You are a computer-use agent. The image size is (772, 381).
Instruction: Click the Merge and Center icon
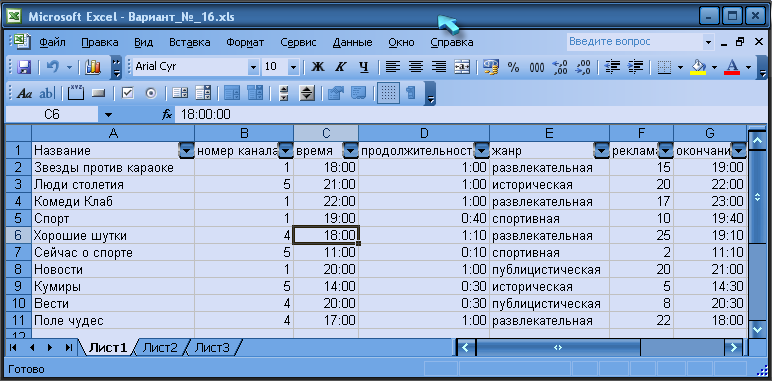coord(462,67)
